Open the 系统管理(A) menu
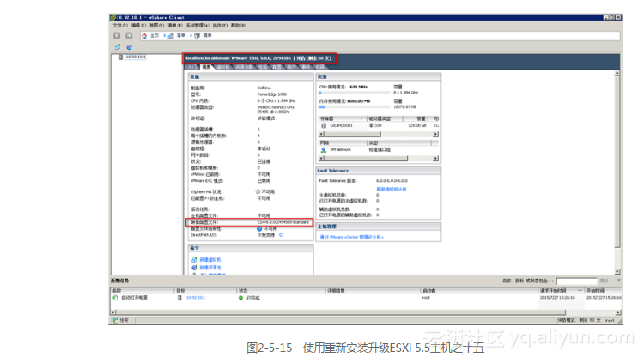 pos(197,26)
